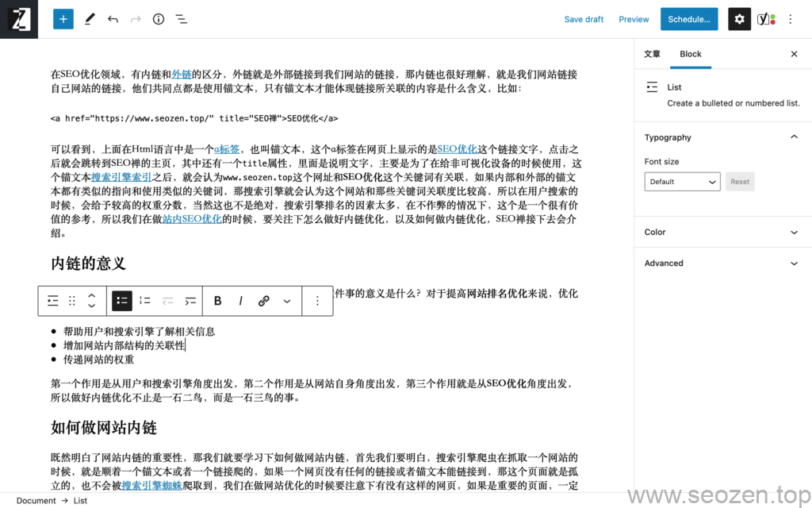The image size is (812, 508).
Task: Expand the Advanced section in sidebar
Action: (x=722, y=263)
